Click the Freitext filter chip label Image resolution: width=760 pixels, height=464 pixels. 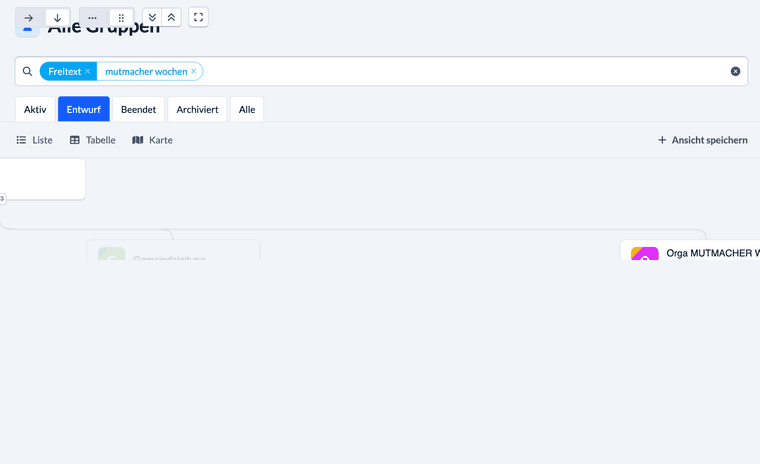64,71
